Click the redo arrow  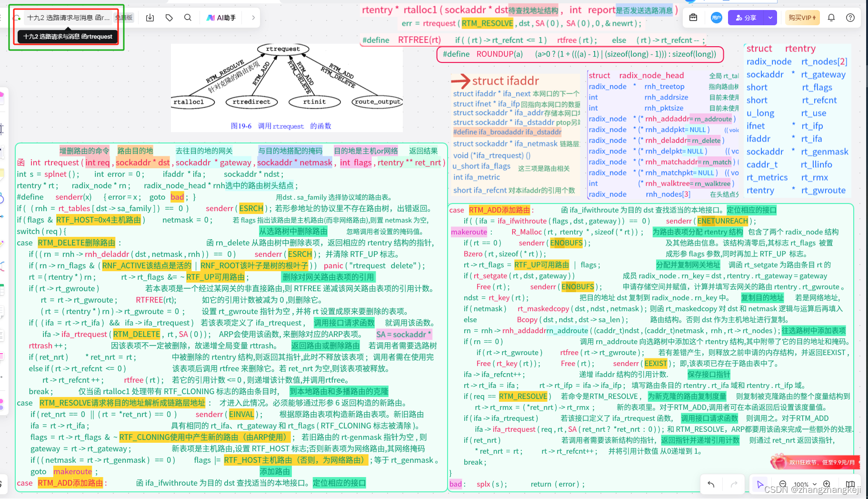[x=734, y=484]
